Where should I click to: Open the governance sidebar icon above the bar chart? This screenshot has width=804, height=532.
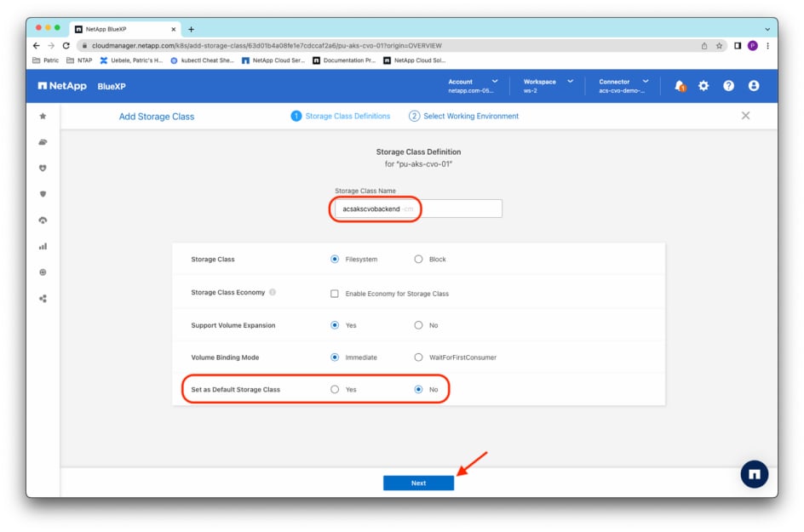(43, 220)
